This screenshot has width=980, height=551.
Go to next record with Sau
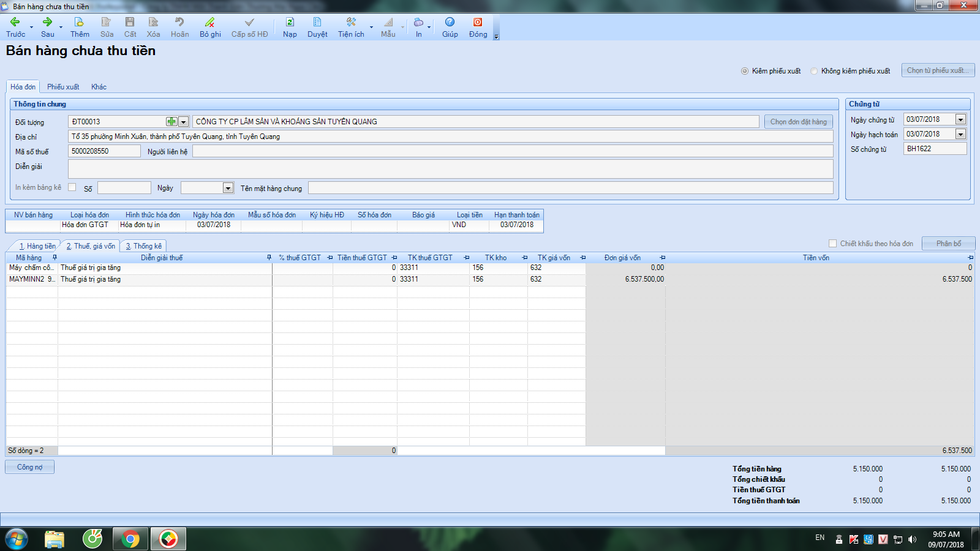point(47,27)
